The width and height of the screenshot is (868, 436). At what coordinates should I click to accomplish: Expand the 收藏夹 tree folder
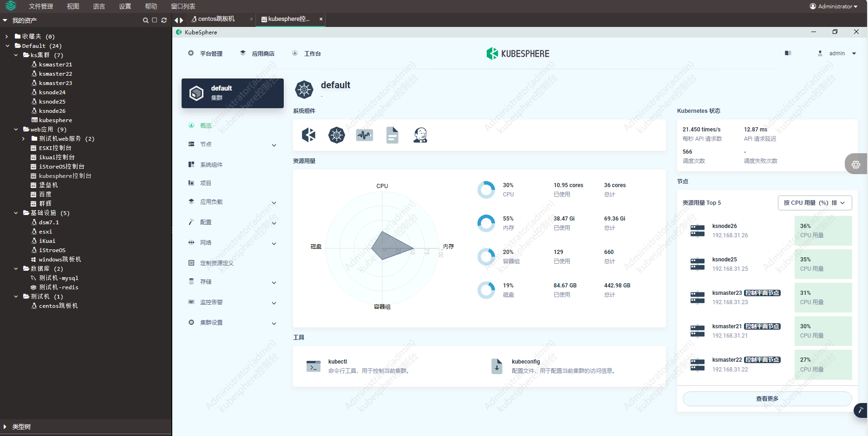(7, 36)
